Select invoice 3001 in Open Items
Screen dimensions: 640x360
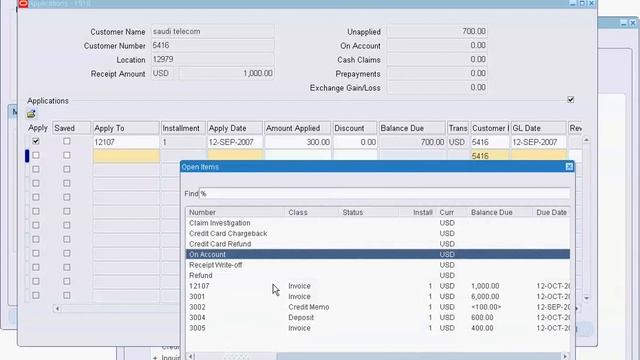point(378,297)
